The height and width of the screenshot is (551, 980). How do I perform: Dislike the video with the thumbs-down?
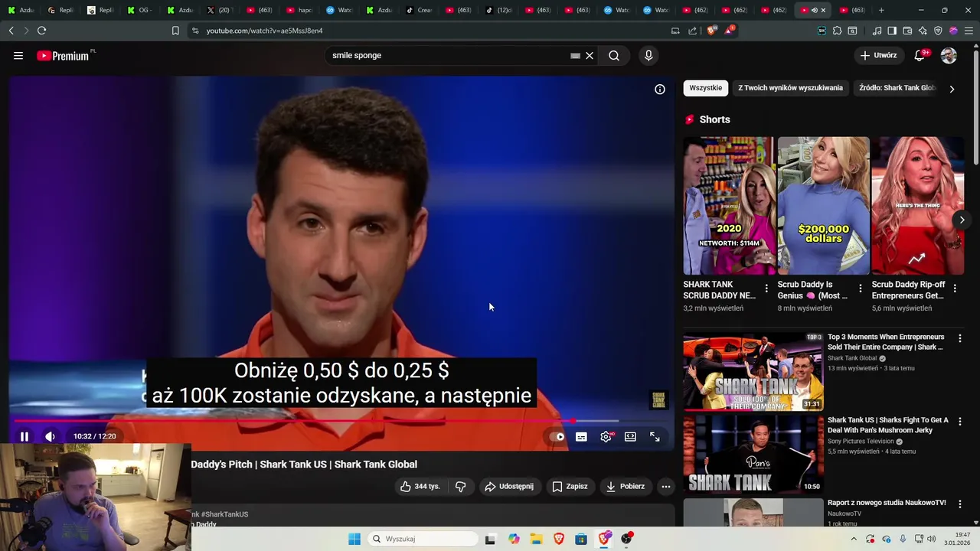pyautogui.click(x=460, y=486)
